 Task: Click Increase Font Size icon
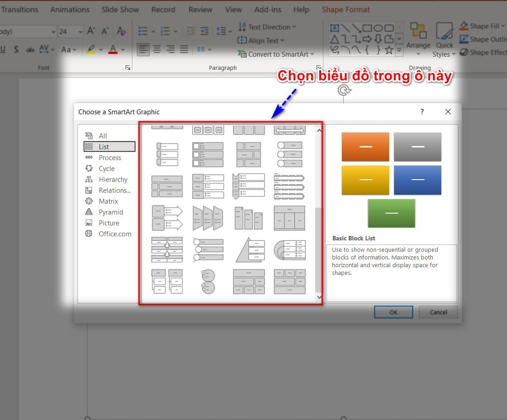[x=91, y=31]
